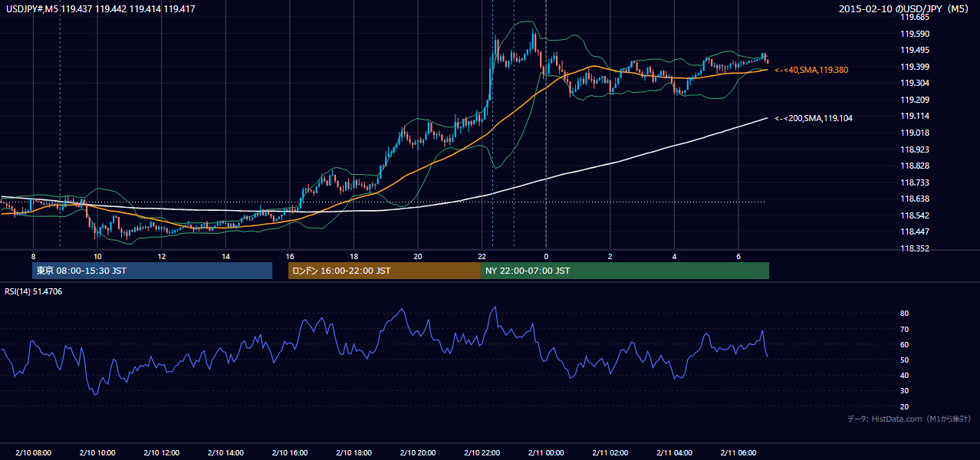Click RSI level 80 on axis
Viewport: 980px width, 460px height.
coord(905,314)
